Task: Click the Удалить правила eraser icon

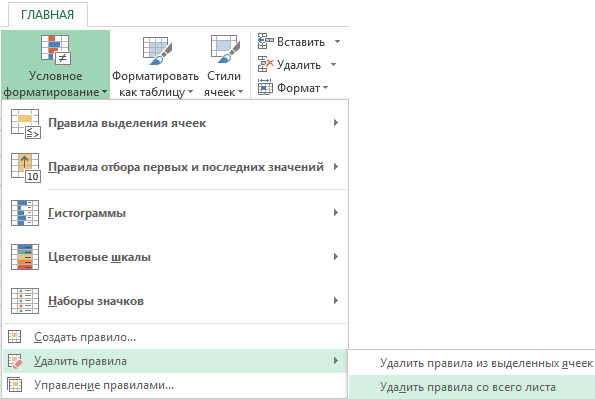Action: tap(15, 361)
